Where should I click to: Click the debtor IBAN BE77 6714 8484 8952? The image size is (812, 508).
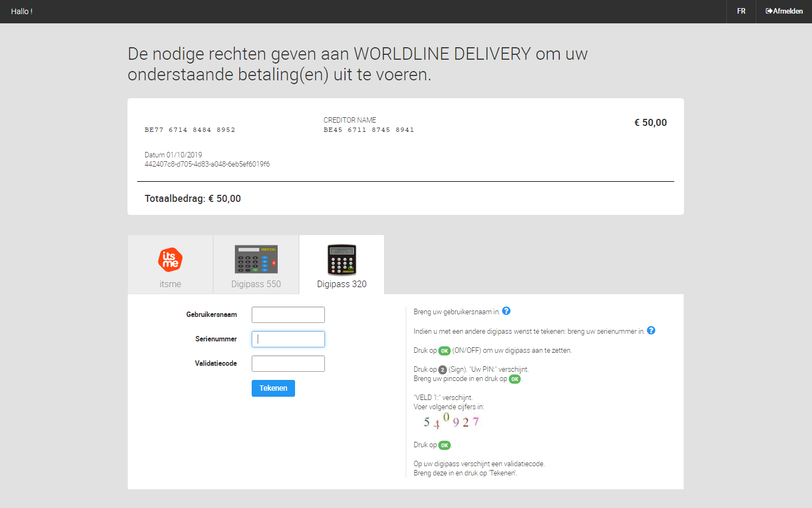(190, 130)
